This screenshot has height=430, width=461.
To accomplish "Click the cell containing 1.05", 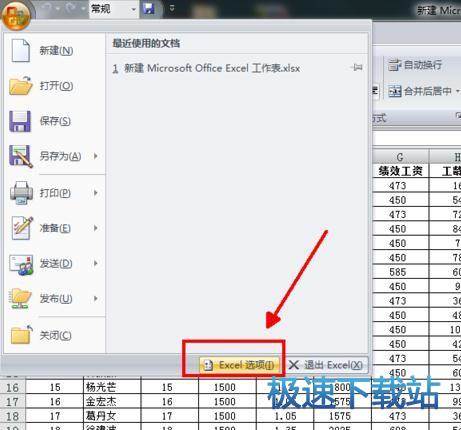I will pyautogui.click(x=285, y=416).
